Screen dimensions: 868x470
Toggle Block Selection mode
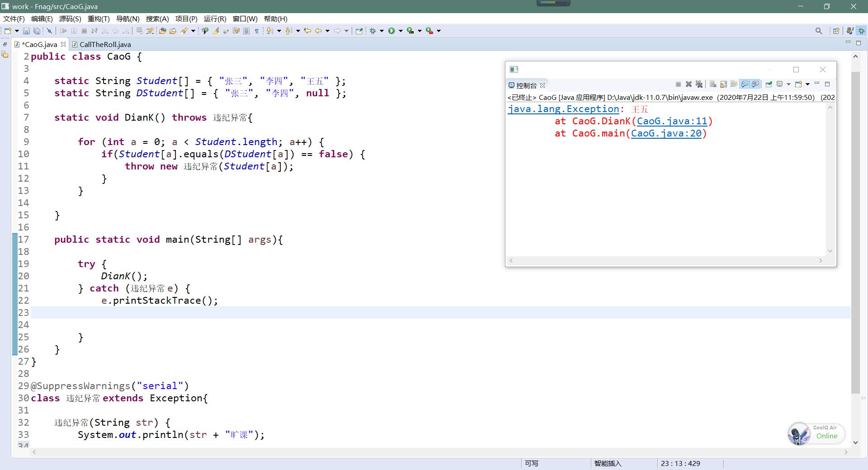pos(246,31)
